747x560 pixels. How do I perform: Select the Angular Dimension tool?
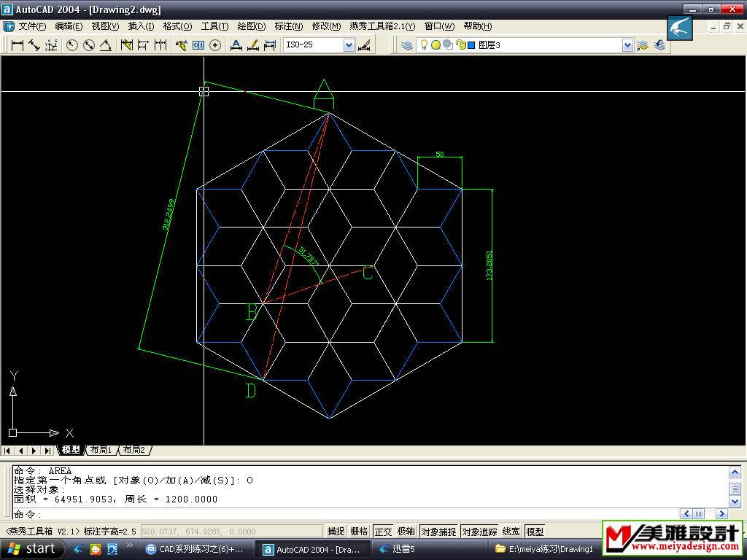[105, 45]
